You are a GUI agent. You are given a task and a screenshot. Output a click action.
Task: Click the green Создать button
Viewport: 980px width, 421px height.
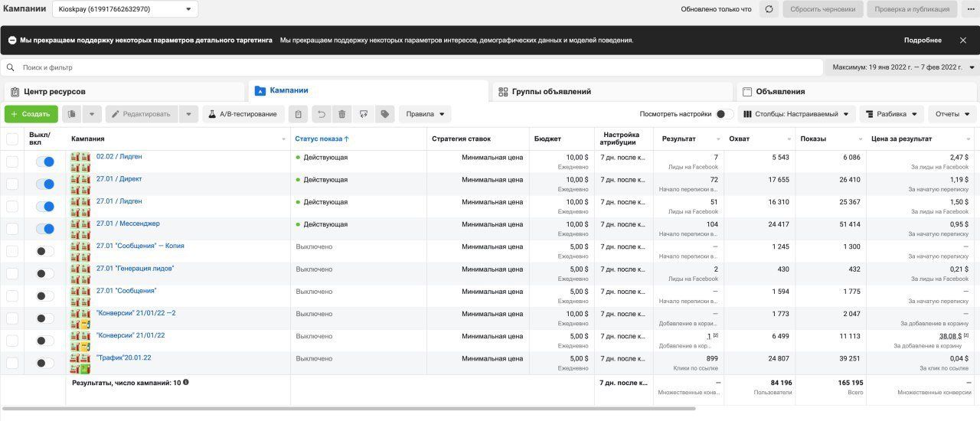tap(31, 114)
